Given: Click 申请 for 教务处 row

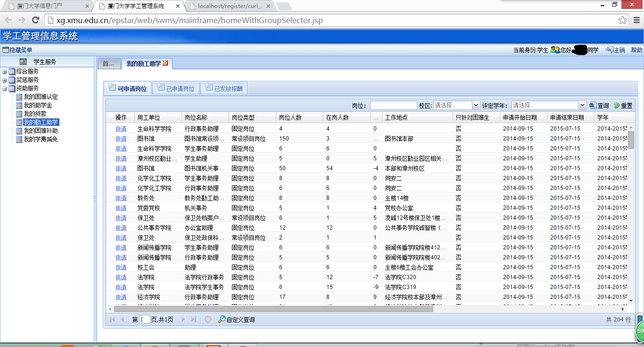Looking at the screenshot, I should [x=121, y=198].
